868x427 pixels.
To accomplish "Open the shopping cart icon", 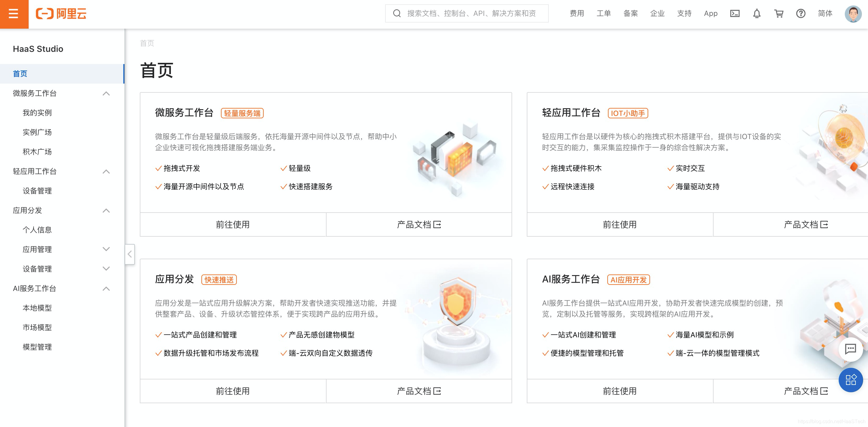I will tap(778, 13).
